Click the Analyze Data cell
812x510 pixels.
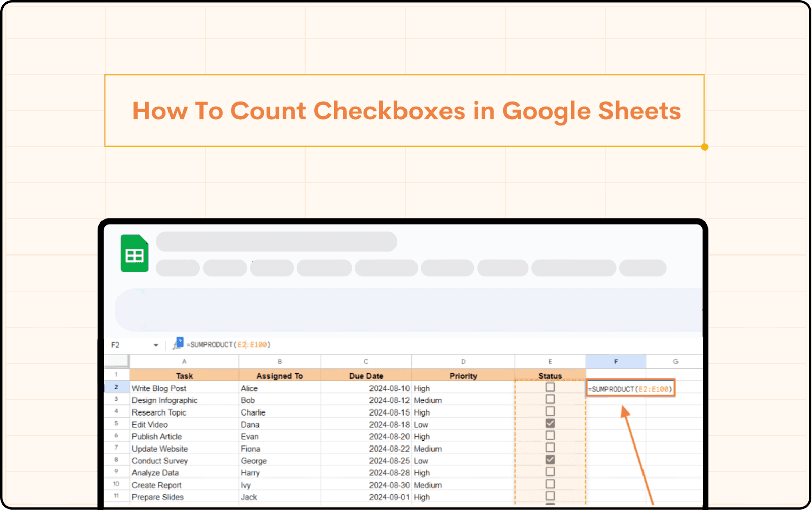click(184, 472)
